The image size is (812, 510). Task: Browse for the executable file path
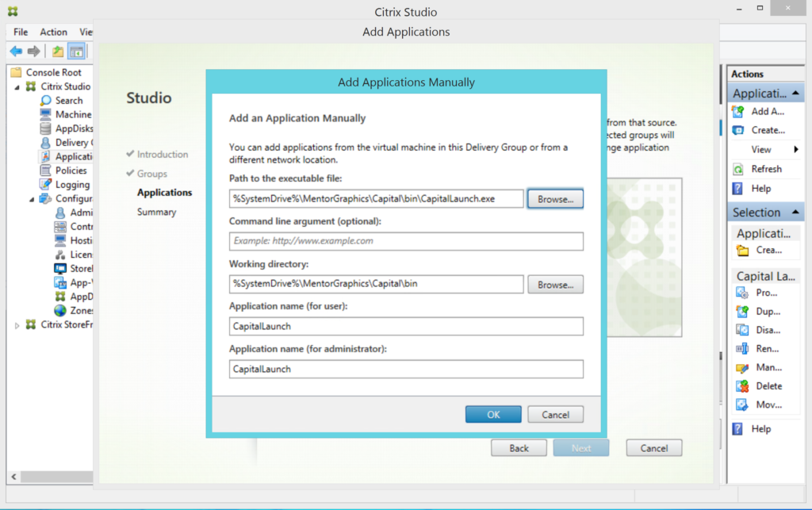pos(555,199)
